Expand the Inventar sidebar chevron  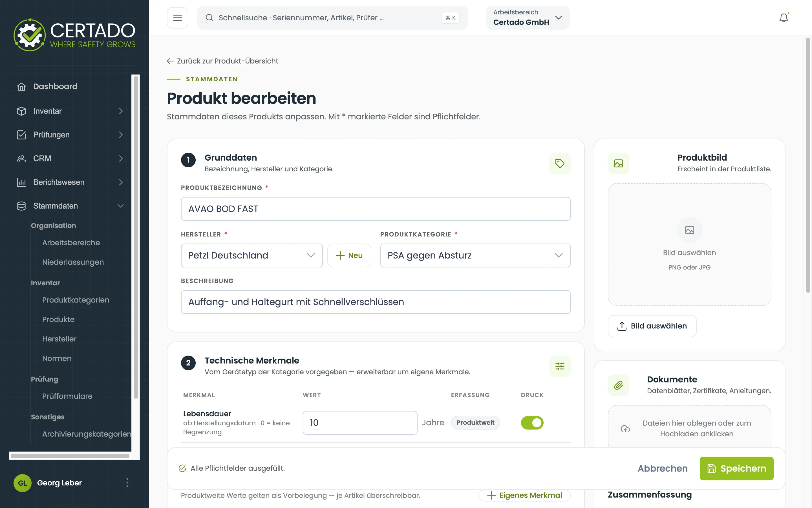point(121,111)
